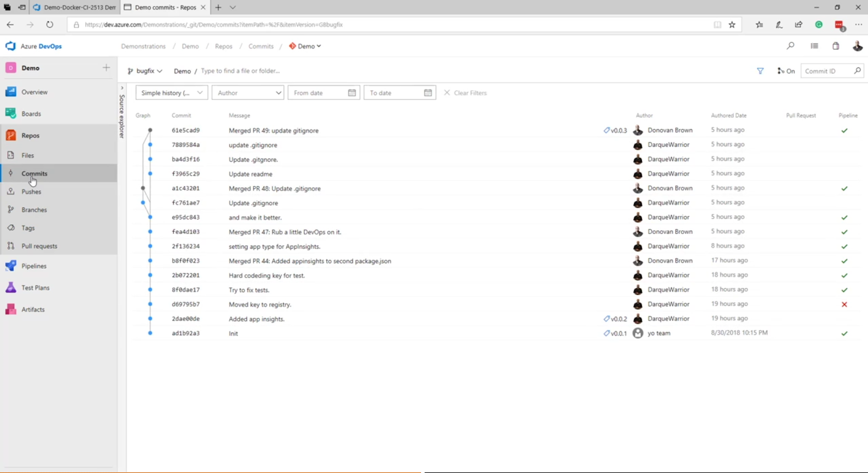This screenshot has width=868, height=473.
Task: Close the Demo commits browser tab
Action: (203, 8)
